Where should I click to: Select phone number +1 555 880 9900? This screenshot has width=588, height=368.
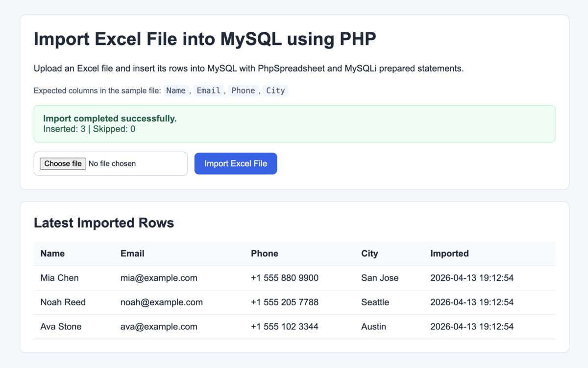coord(285,278)
